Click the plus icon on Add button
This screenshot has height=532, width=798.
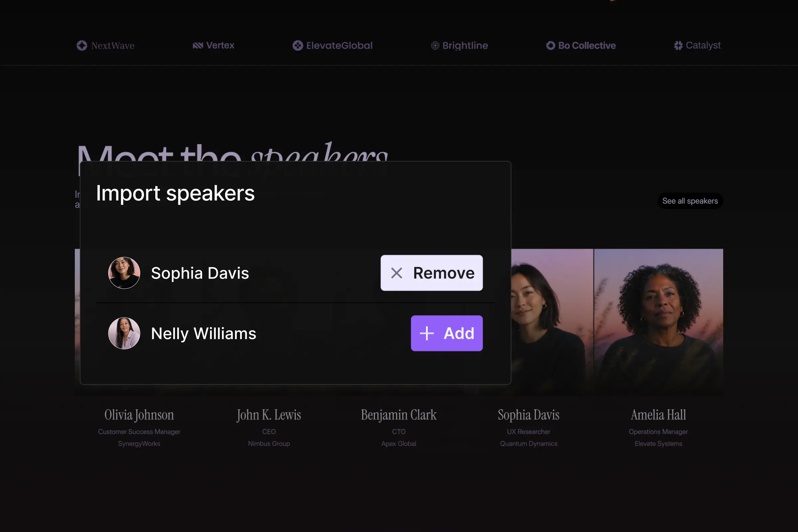coord(427,333)
